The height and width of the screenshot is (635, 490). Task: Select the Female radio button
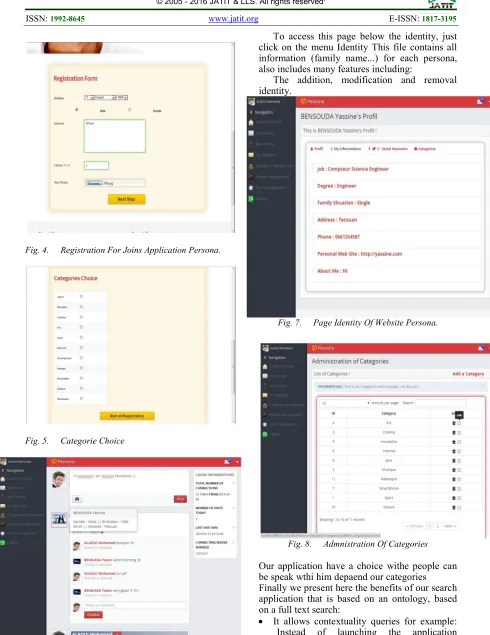coord(130,110)
